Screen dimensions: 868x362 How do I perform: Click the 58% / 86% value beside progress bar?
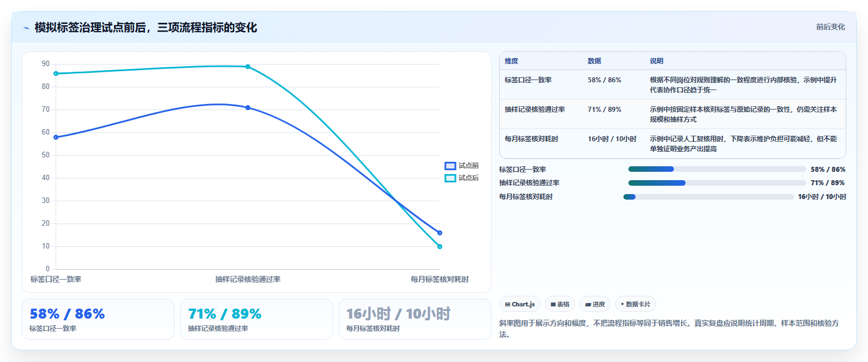point(828,170)
